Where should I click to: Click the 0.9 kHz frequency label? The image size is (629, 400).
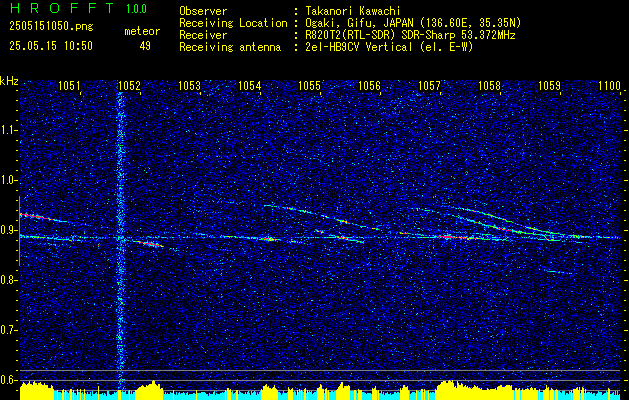[9, 230]
